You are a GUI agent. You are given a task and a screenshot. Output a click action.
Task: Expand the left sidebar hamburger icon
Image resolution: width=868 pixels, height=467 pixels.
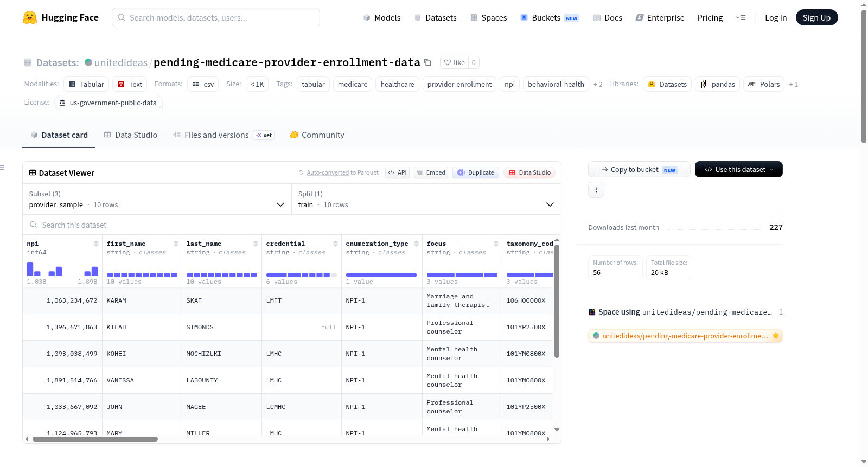pyautogui.click(x=2, y=168)
